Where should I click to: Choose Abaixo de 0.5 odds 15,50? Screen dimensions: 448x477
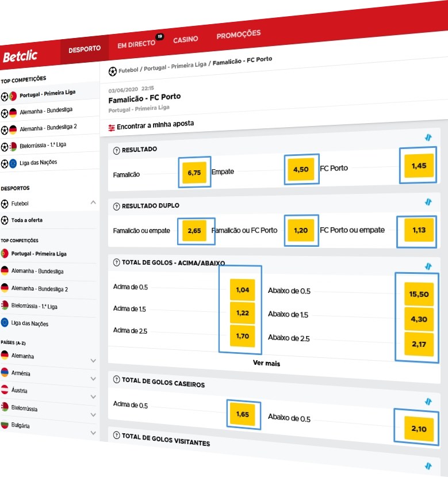(x=419, y=294)
